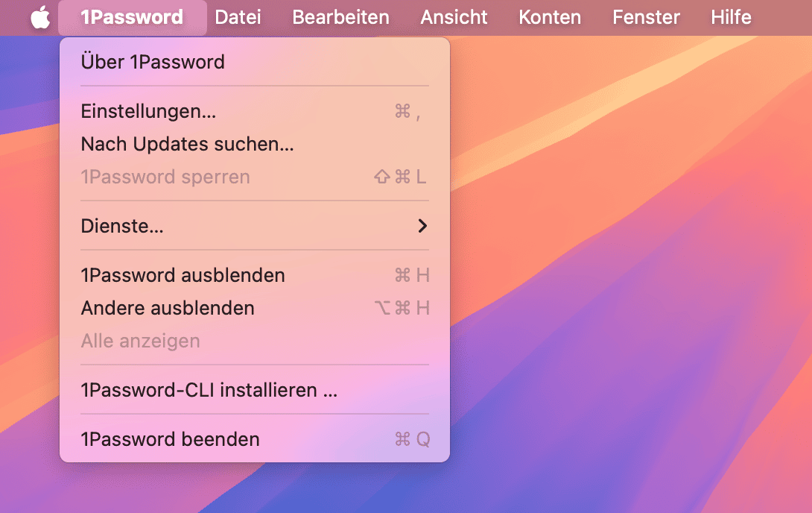Expand the Dienste submenu chevron arrow
Viewport: 812px width, 513px height.
coord(422,226)
